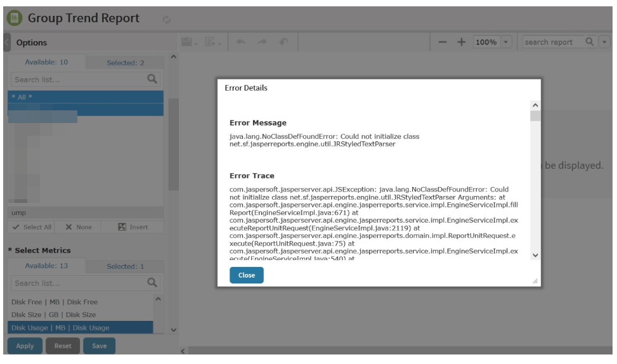Switch to the Selected: 1 metrics tab
Viewport: 617px width, 364px height.
(125, 266)
